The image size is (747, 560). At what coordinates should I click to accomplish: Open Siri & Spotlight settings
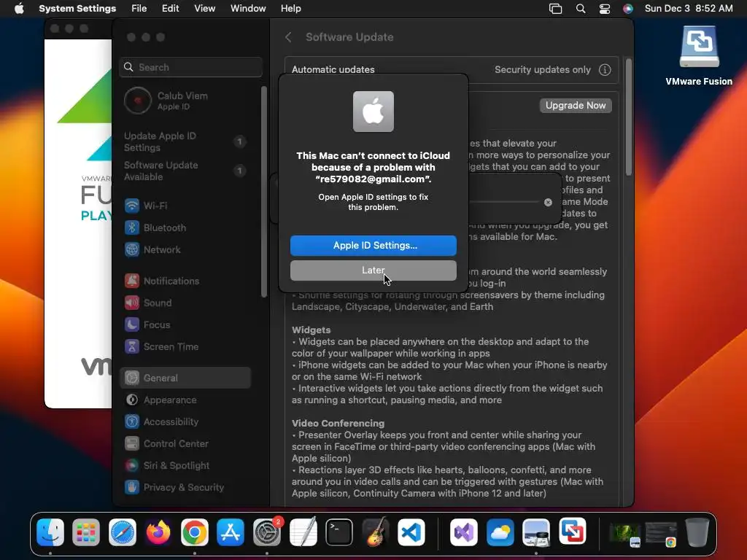click(186, 466)
